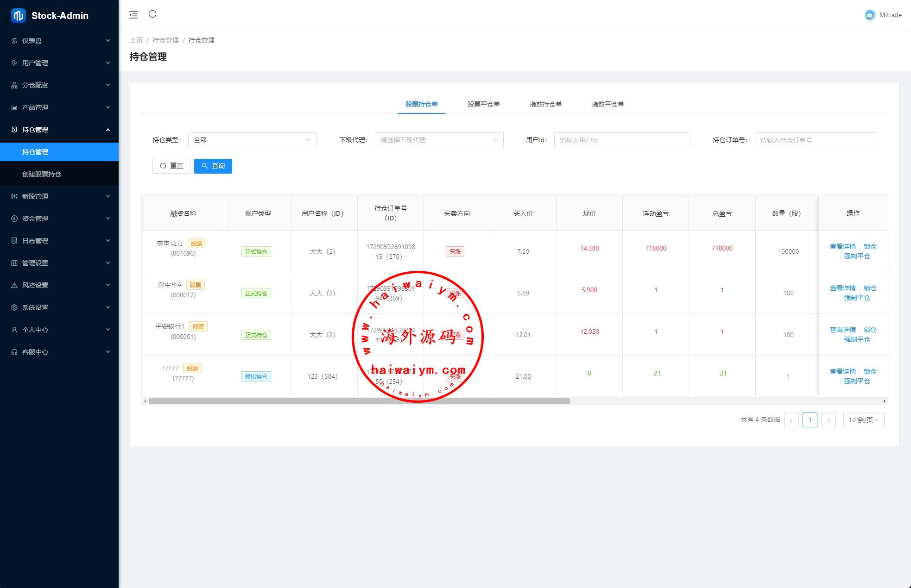
Task: Click the 查询 search button
Action: pyautogui.click(x=213, y=166)
